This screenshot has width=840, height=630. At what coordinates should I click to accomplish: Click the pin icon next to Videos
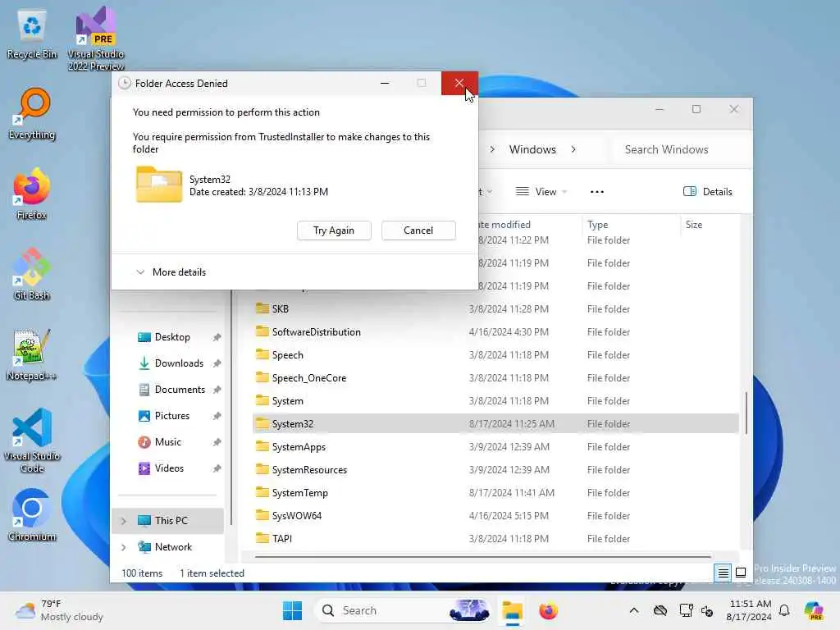(217, 468)
